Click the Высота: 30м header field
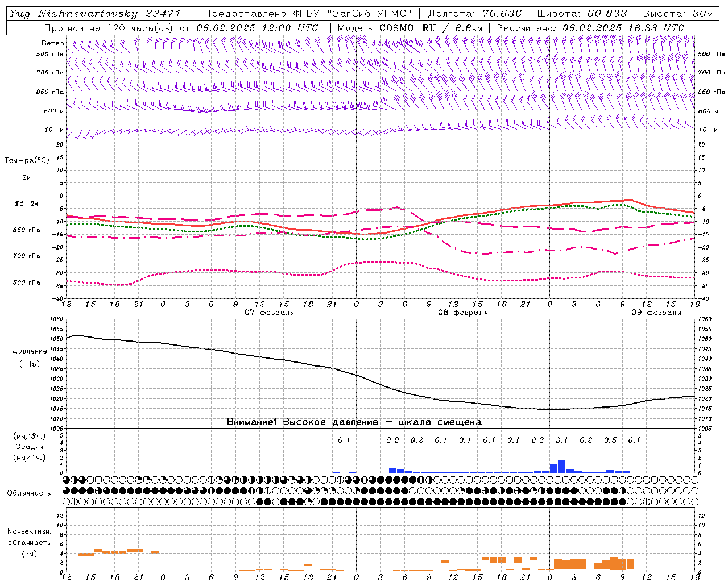Viewport: 728px width, 582px height. coord(677,14)
